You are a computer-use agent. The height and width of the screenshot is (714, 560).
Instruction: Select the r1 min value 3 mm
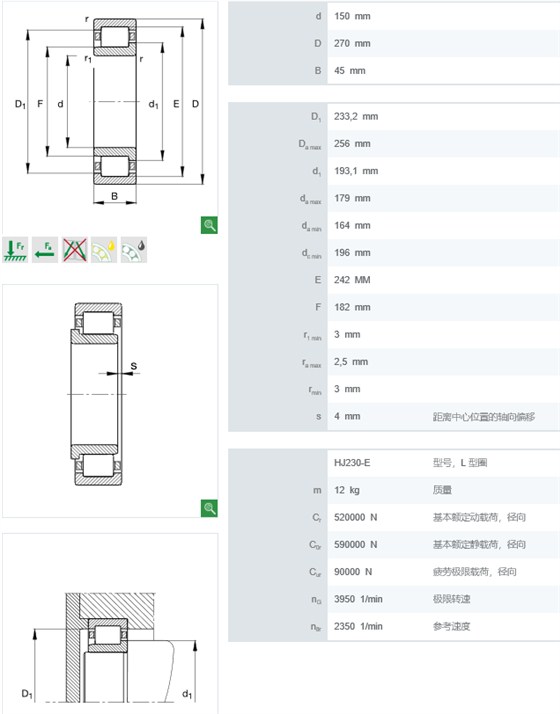pos(347,335)
